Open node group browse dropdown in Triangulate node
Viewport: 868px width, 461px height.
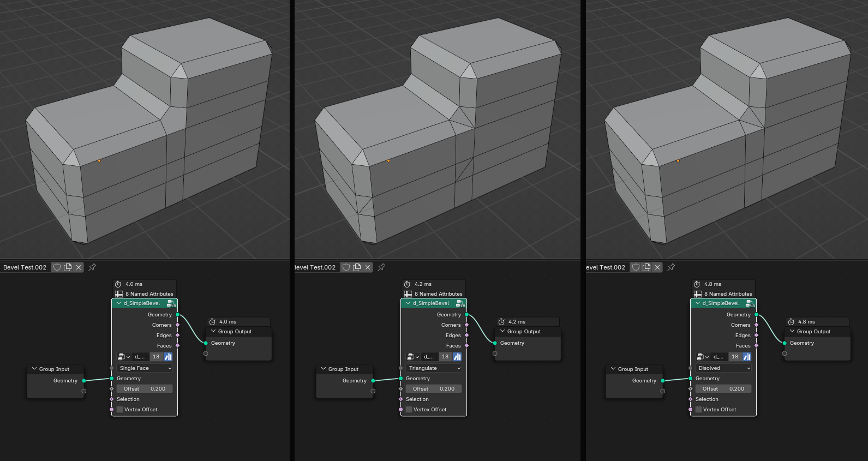[413, 357]
